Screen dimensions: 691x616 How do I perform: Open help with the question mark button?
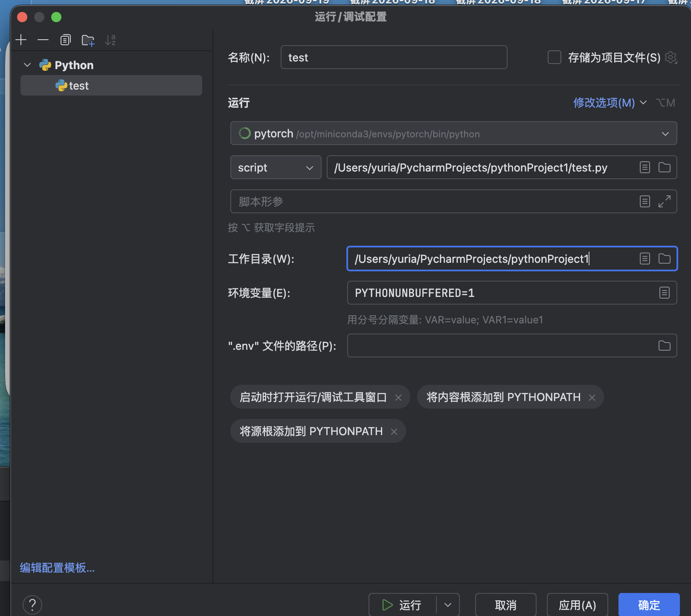[32, 605]
